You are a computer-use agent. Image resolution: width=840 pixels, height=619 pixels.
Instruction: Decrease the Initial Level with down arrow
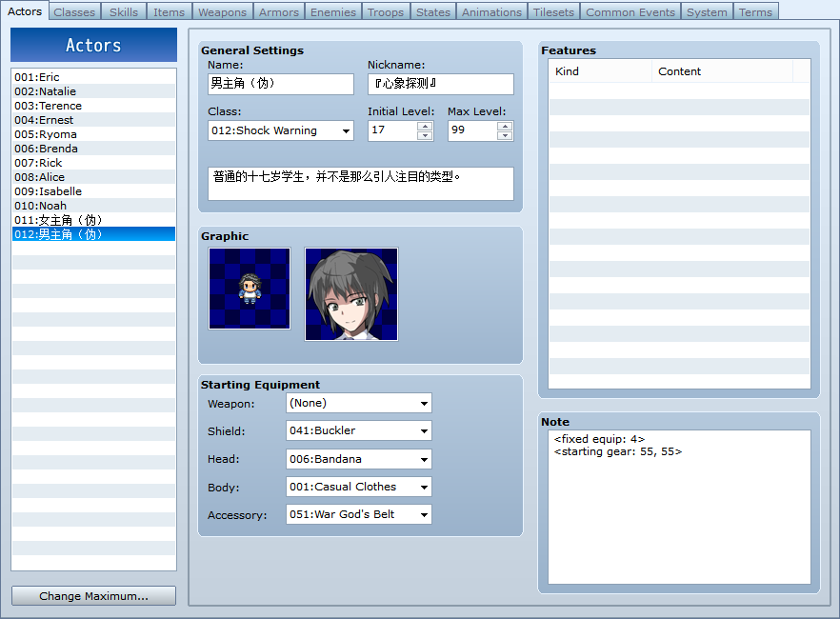click(x=425, y=135)
